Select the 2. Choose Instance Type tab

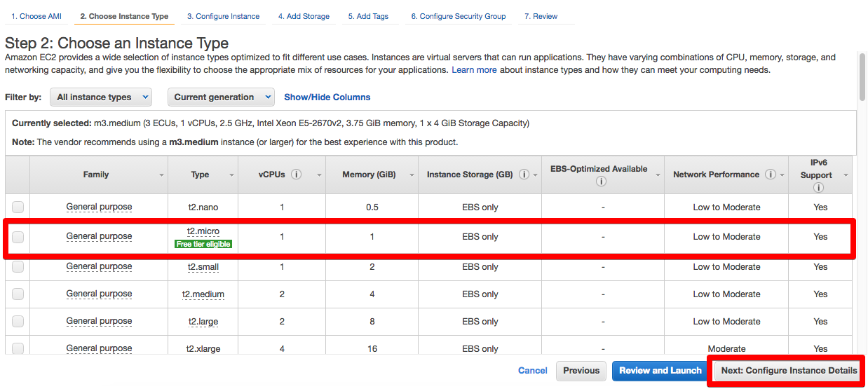tap(124, 16)
